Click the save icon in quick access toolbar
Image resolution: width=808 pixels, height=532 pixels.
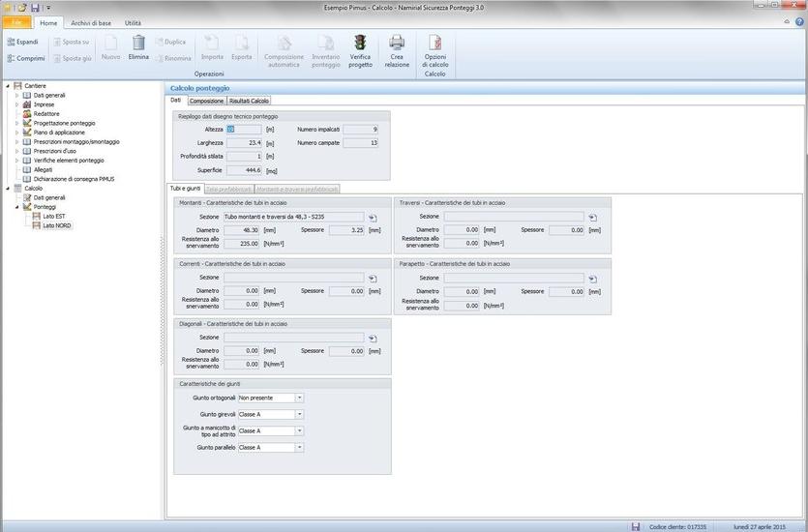(x=35, y=8)
